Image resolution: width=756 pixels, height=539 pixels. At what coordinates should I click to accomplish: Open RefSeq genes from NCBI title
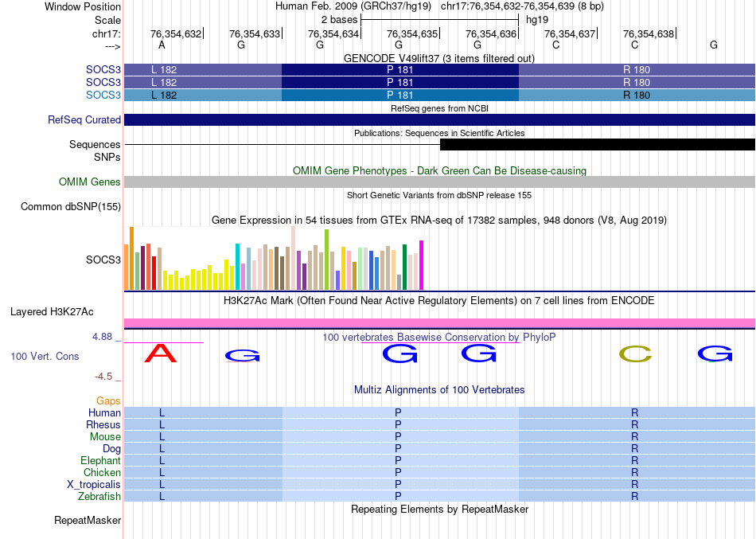pos(439,108)
